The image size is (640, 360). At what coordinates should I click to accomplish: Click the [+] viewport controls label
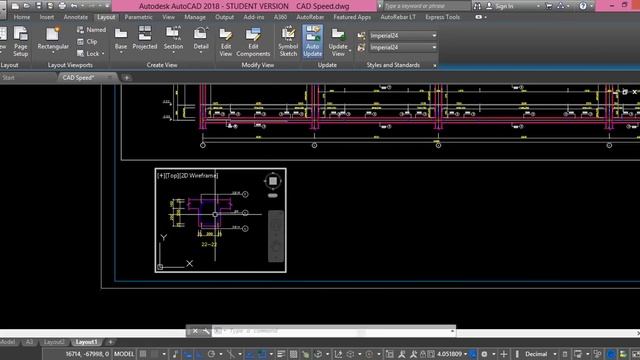pos(161,176)
